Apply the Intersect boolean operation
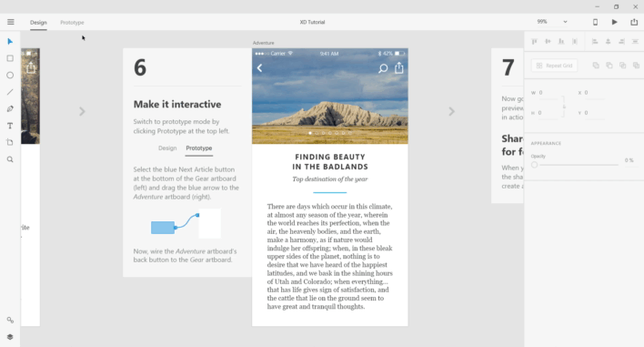The image size is (644, 347). click(x=623, y=66)
